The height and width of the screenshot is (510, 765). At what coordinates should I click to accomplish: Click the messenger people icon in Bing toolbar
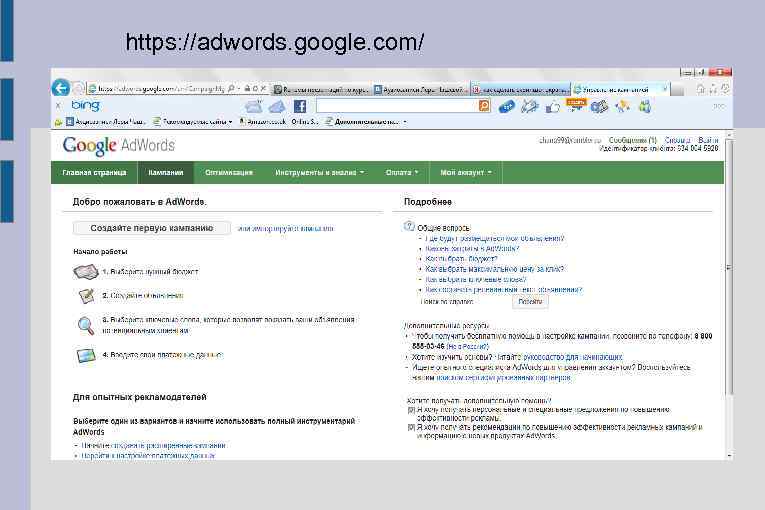point(644,106)
